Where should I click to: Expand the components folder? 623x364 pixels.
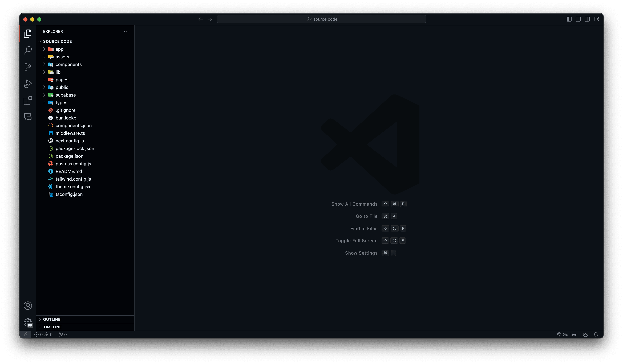pos(85,64)
